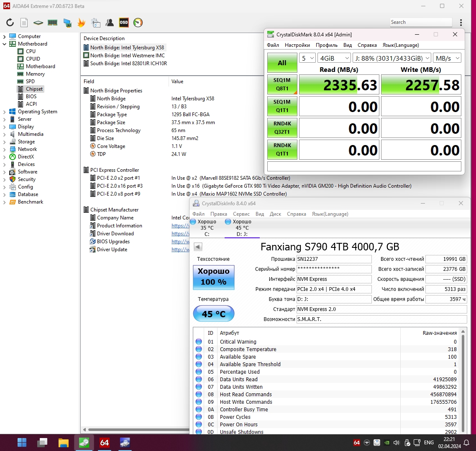
Task: Launch the system stability test flame icon
Action: click(x=81, y=23)
